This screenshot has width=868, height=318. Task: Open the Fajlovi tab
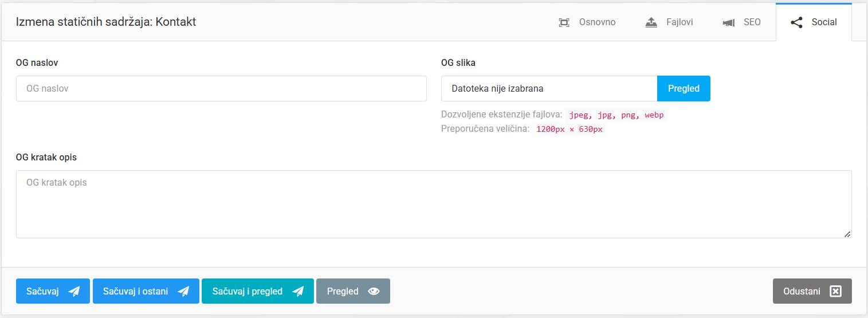[680, 22]
